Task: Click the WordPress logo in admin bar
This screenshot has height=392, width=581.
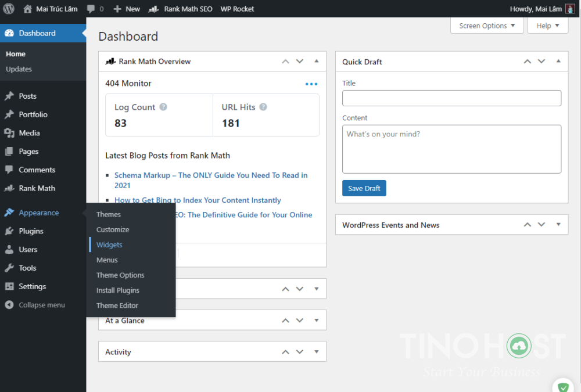Action: pos(9,9)
